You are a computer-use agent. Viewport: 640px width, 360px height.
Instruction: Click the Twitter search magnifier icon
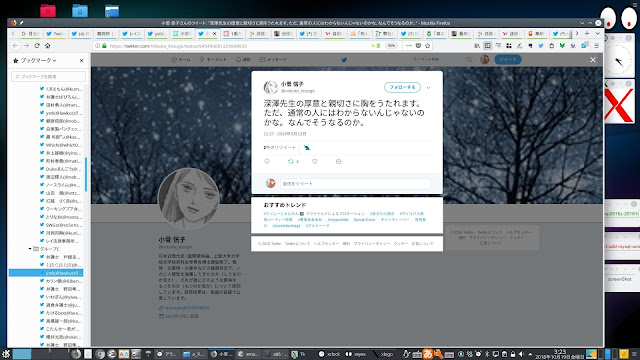tap(469, 60)
